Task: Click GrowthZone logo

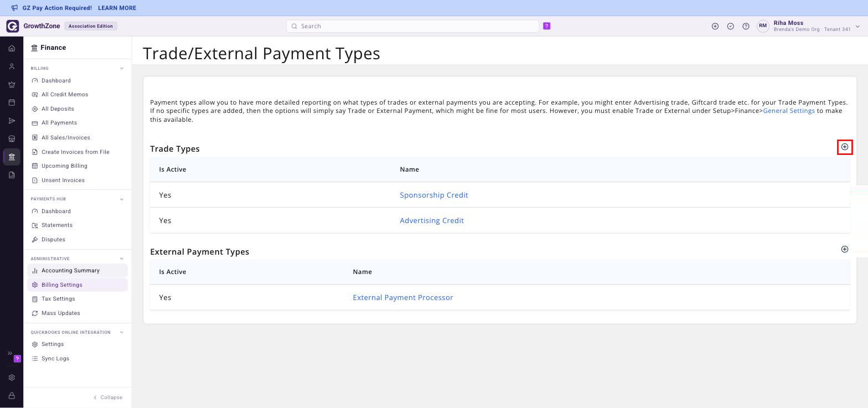Action: 33,26
